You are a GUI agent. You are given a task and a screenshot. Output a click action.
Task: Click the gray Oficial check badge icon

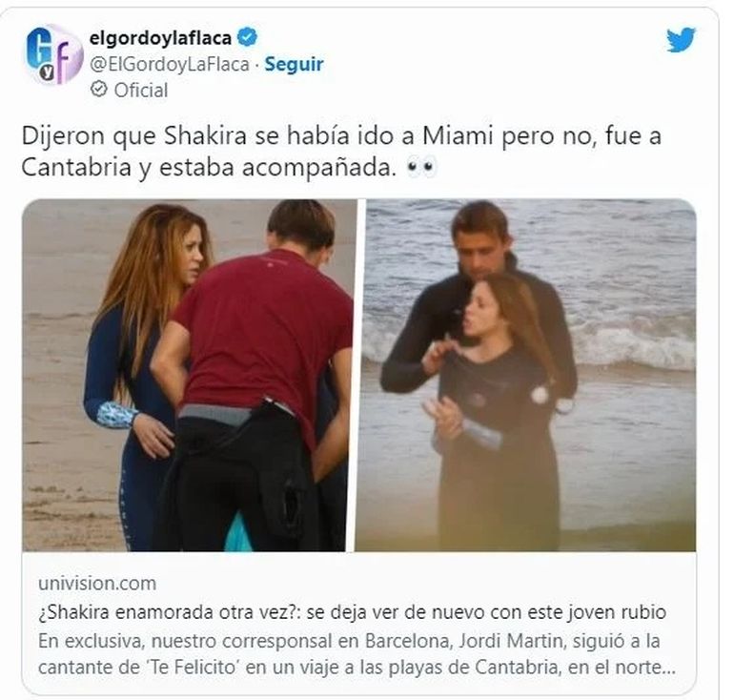[99, 89]
